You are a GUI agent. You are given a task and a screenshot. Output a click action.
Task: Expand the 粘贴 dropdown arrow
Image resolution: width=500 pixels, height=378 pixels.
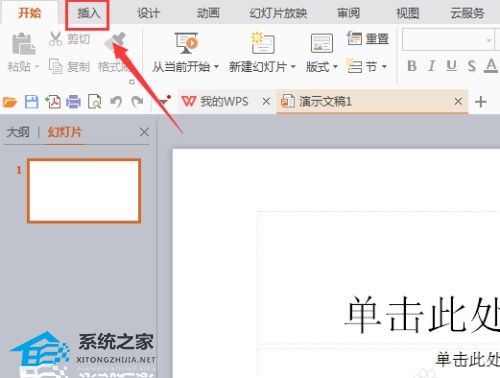pos(37,67)
